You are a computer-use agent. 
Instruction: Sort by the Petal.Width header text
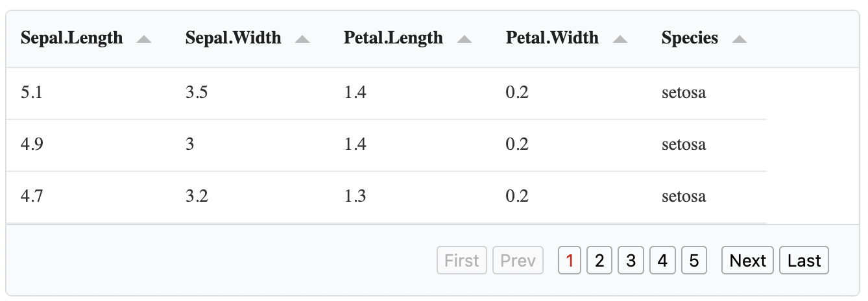point(552,38)
